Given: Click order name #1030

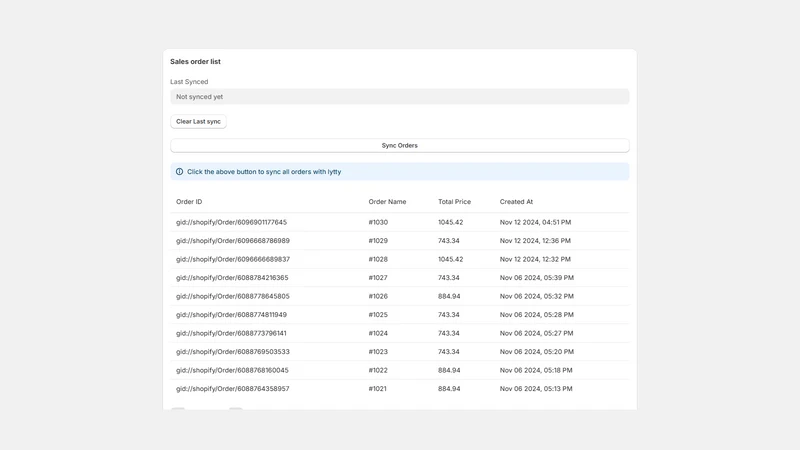Looking at the screenshot, I should tap(378, 222).
